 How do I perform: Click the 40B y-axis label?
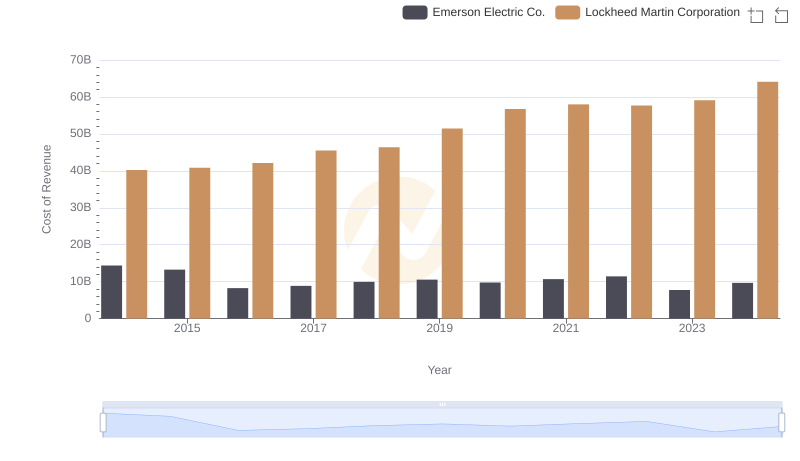click(81, 170)
